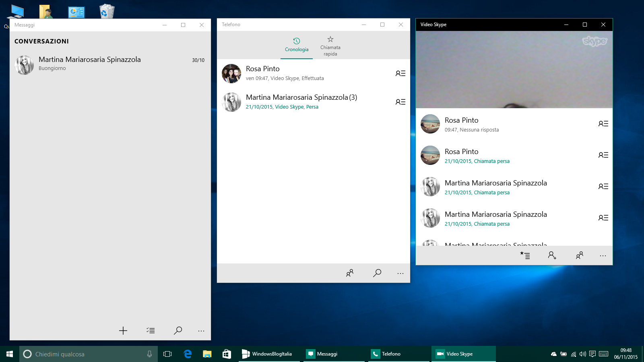Screen dimensions: 644x362
Task: Switch to WindowsBlogItalia taskbar app
Action: pyautogui.click(x=269, y=354)
